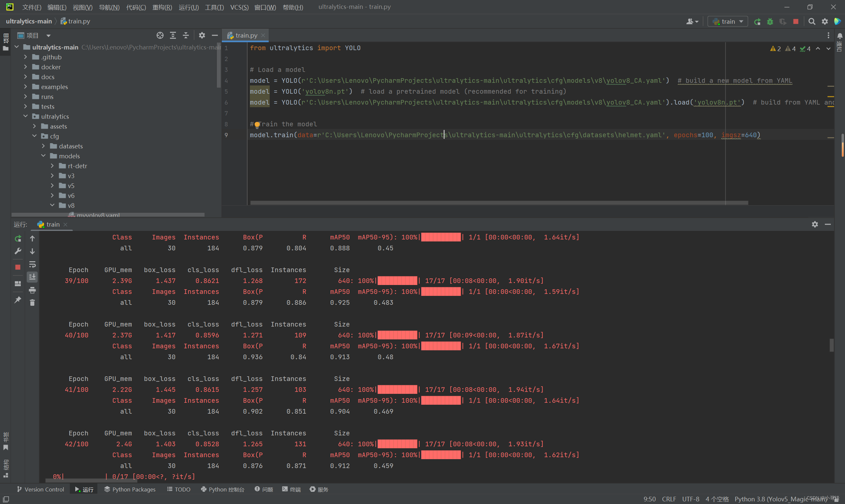Viewport: 845px width, 504px height.
Task: Close the train.py editor tab
Action: 263,35
